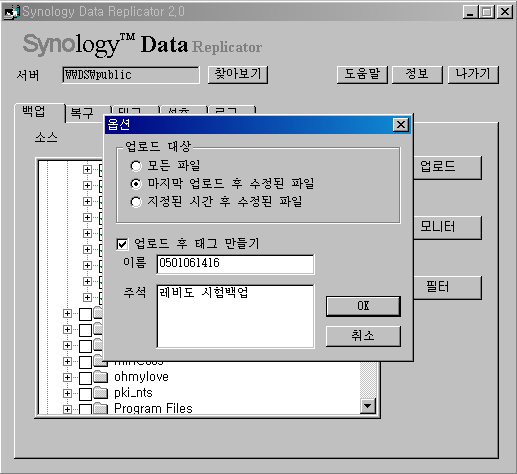Select the ohmylove folder name
The height and width of the screenshot is (474, 517).
(x=141, y=377)
